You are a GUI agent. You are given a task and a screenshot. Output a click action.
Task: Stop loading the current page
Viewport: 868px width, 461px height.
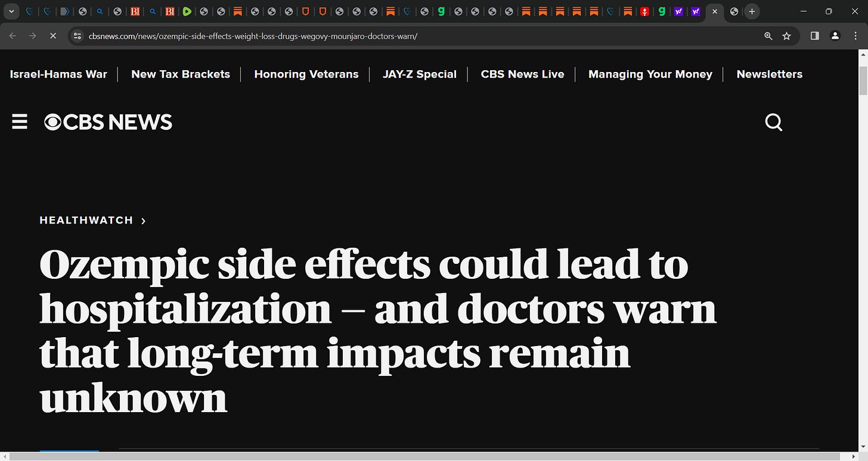pyautogui.click(x=52, y=36)
